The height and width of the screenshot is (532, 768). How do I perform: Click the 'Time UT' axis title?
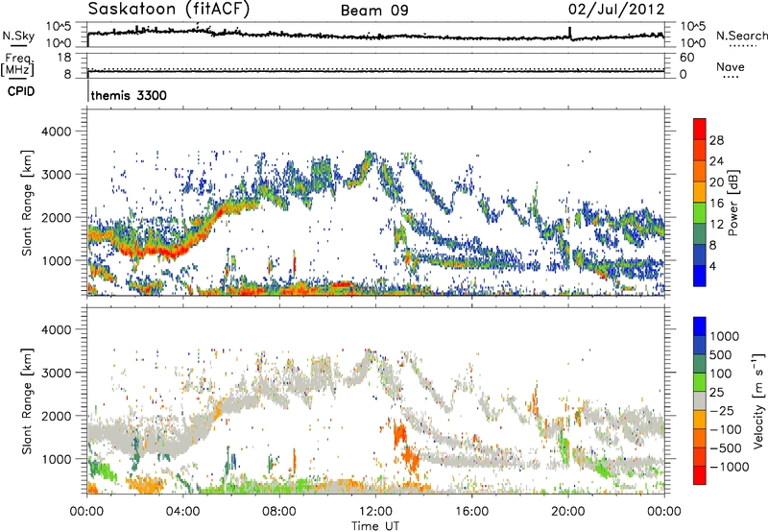[x=375, y=526]
